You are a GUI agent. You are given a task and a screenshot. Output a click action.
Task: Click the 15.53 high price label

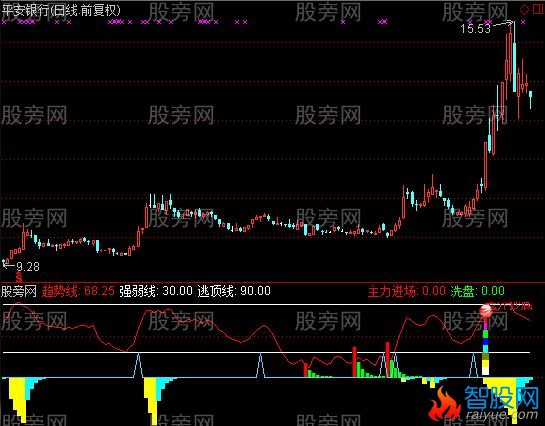[475, 28]
